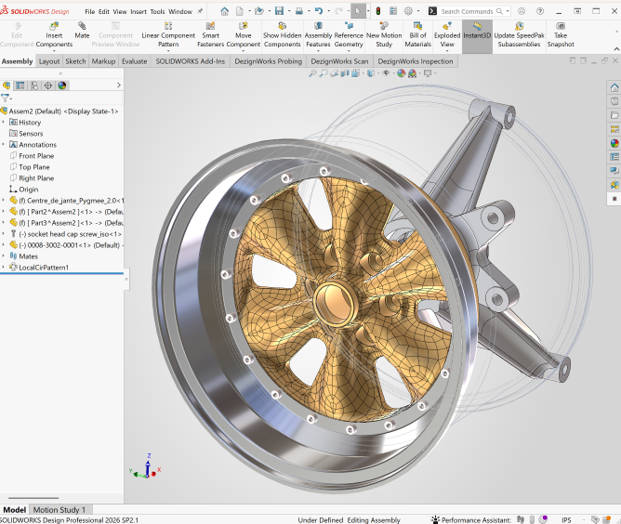This screenshot has width=621, height=524.
Task: Click Zoom to Area magnifier icon
Action: pyautogui.click(x=324, y=73)
